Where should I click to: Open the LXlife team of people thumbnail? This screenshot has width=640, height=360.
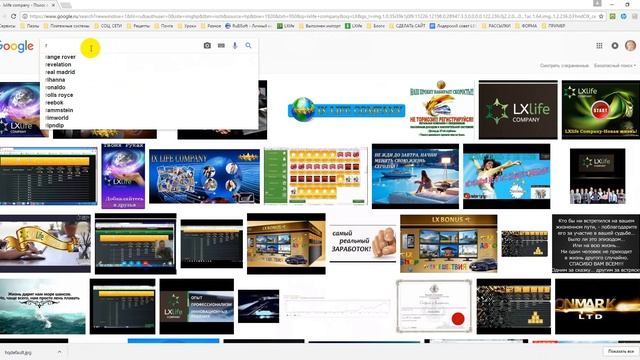point(597,176)
